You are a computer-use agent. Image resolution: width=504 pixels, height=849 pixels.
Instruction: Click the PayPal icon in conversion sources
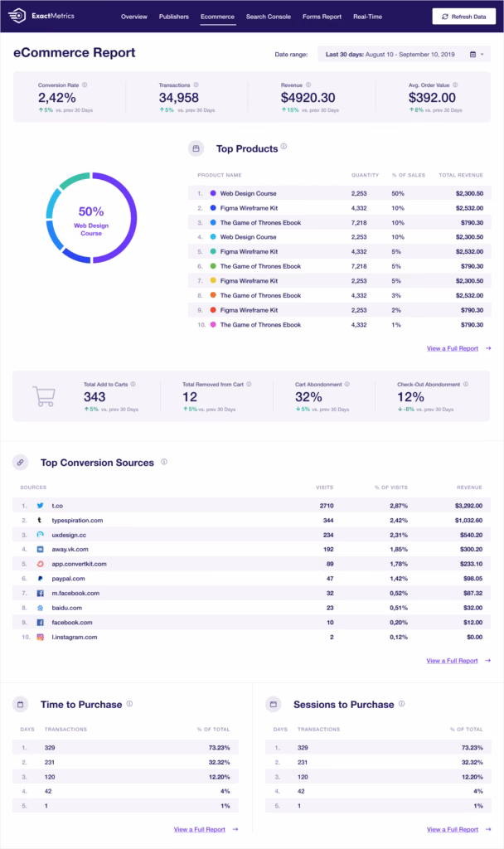tap(40, 578)
